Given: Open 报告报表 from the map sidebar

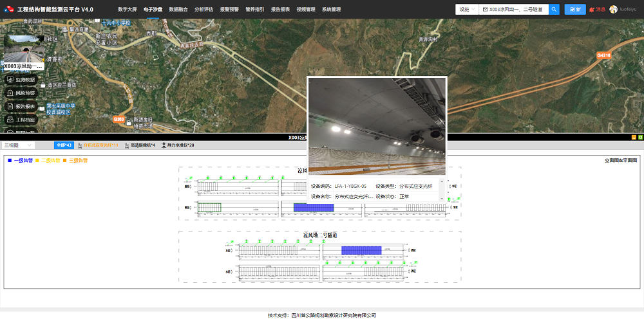Looking at the screenshot, I should (21, 106).
